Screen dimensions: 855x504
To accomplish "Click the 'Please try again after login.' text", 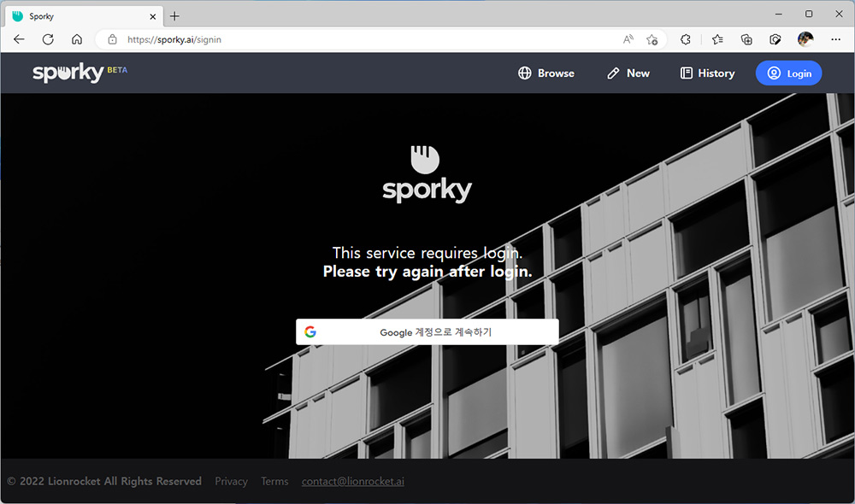I will (x=427, y=272).
